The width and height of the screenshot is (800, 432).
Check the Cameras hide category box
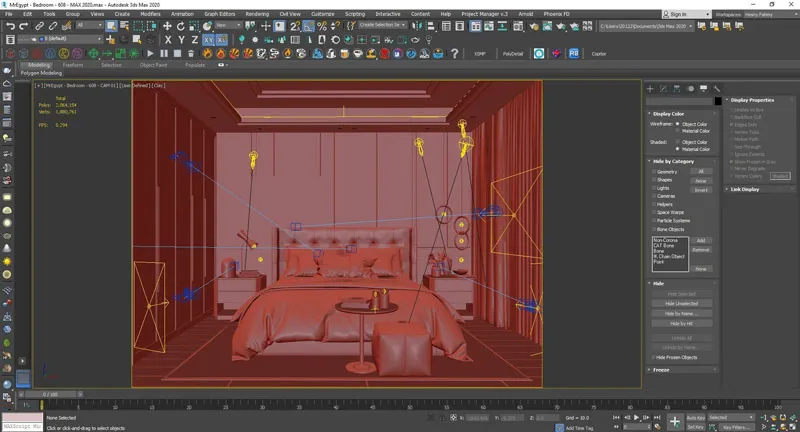[654, 195]
